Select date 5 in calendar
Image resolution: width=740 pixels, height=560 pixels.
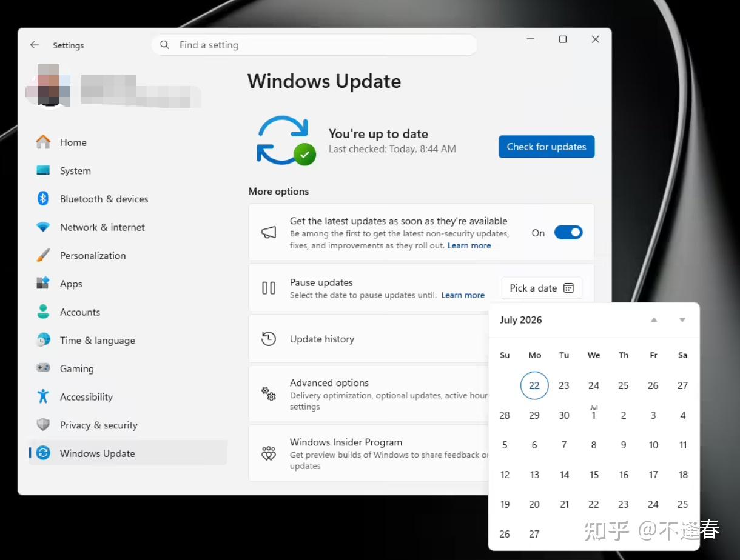(x=505, y=445)
